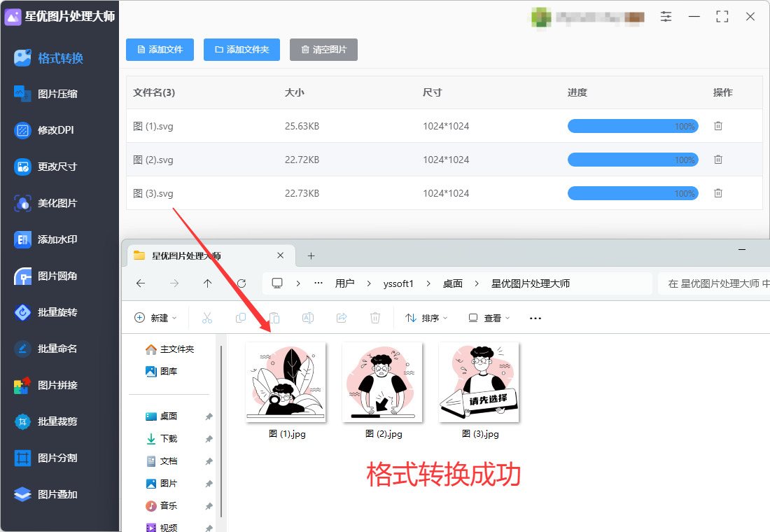Click the 添加文件夹 button
The height and width of the screenshot is (532, 770).
coord(241,50)
